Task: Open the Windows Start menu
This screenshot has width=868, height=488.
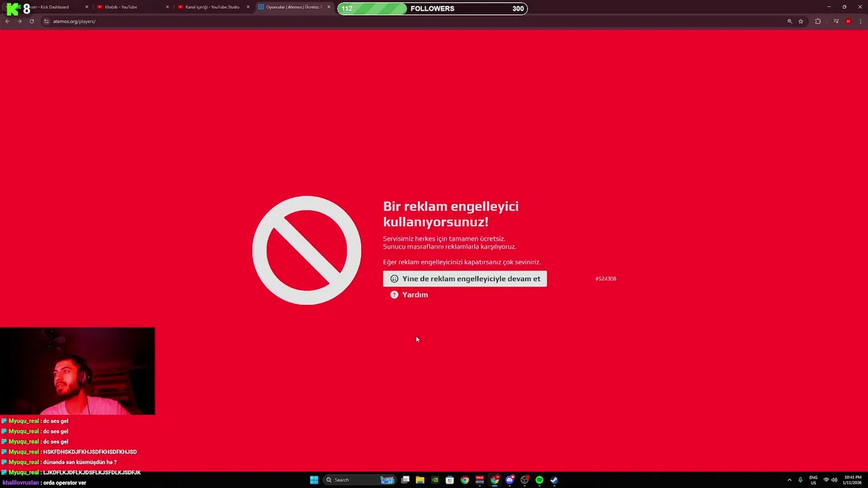Action: (314, 480)
